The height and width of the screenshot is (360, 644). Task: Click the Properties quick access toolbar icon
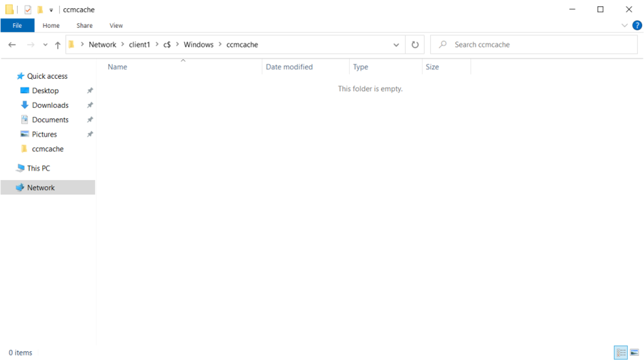pyautogui.click(x=28, y=10)
